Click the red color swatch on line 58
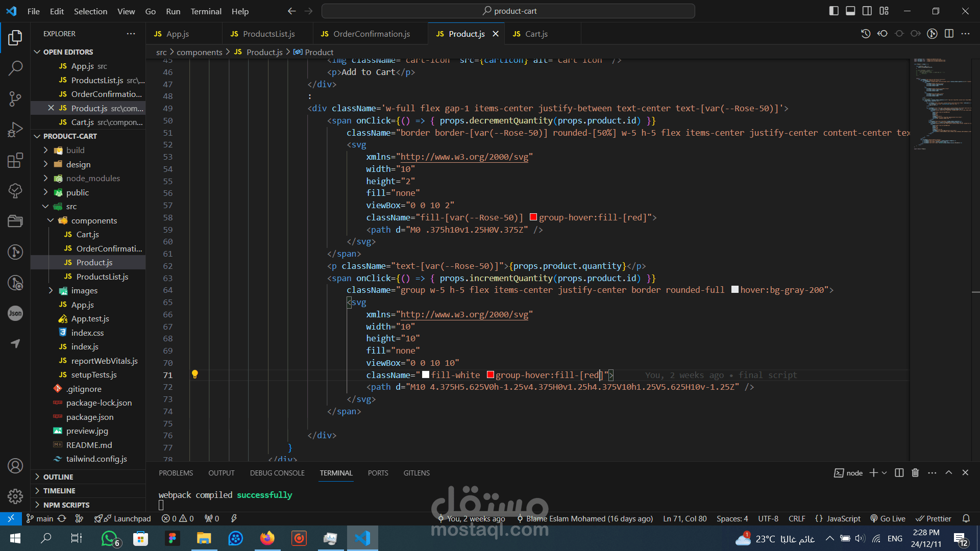The image size is (980, 551). pyautogui.click(x=533, y=217)
